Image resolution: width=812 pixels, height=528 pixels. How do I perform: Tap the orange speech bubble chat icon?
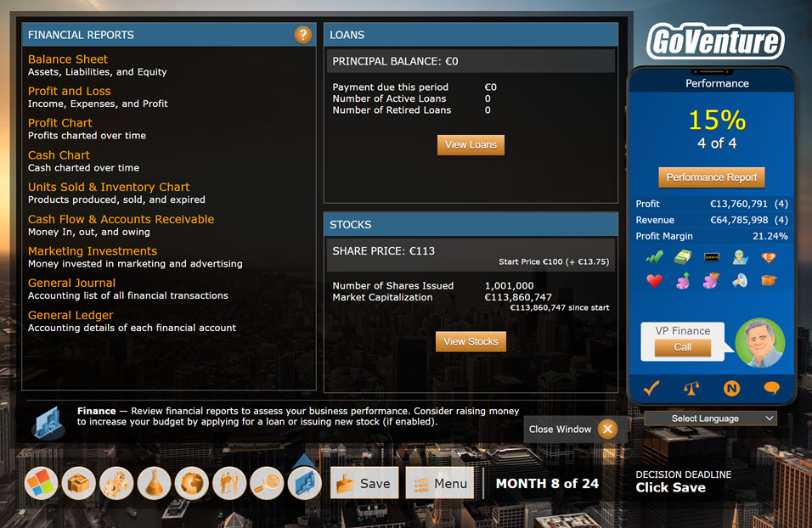coord(771,388)
